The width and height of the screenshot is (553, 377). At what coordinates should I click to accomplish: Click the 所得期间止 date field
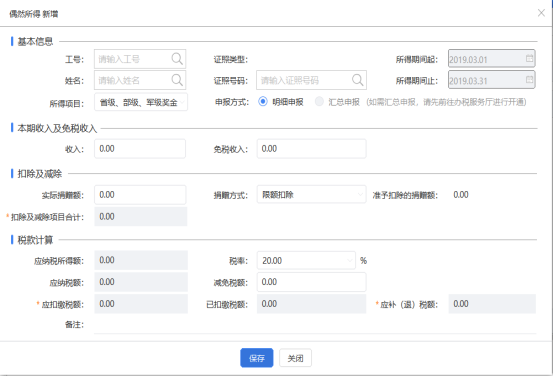pyautogui.click(x=492, y=80)
